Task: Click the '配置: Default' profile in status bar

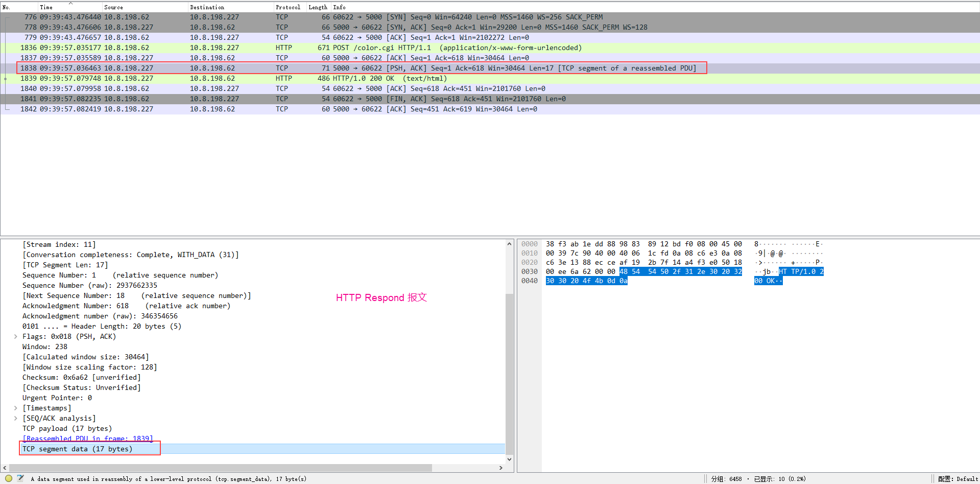Action: tap(958, 479)
